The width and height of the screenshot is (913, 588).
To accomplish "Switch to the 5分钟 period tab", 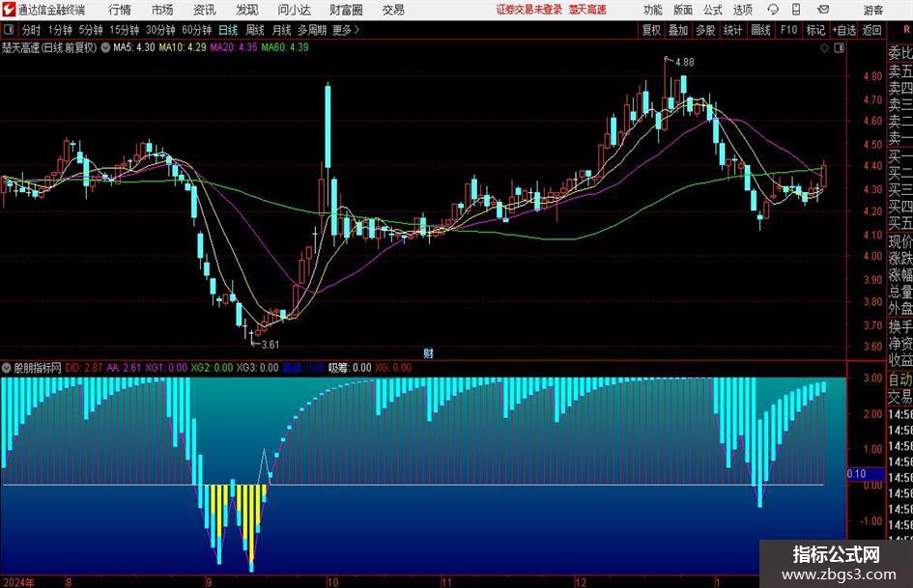I will point(91,30).
